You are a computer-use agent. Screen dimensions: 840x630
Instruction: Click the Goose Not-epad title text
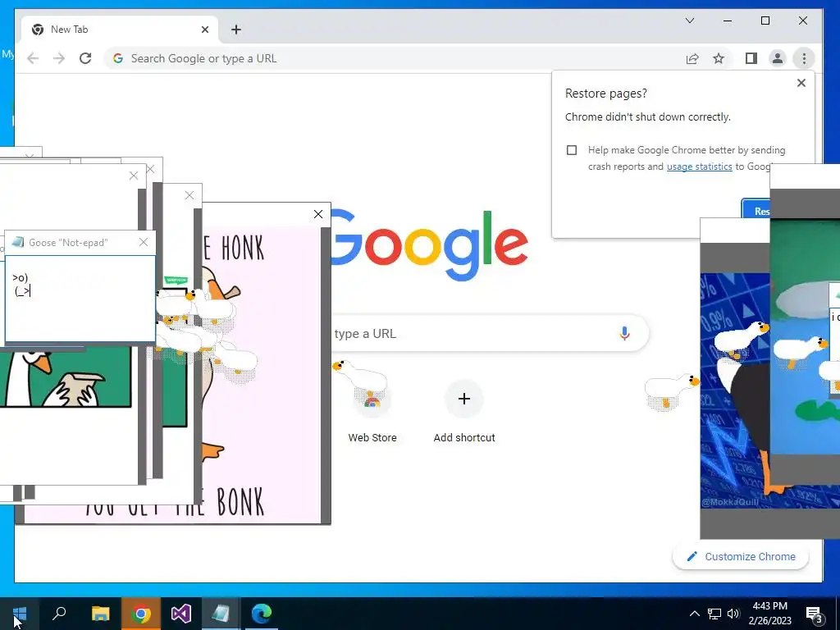(x=68, y=243)
